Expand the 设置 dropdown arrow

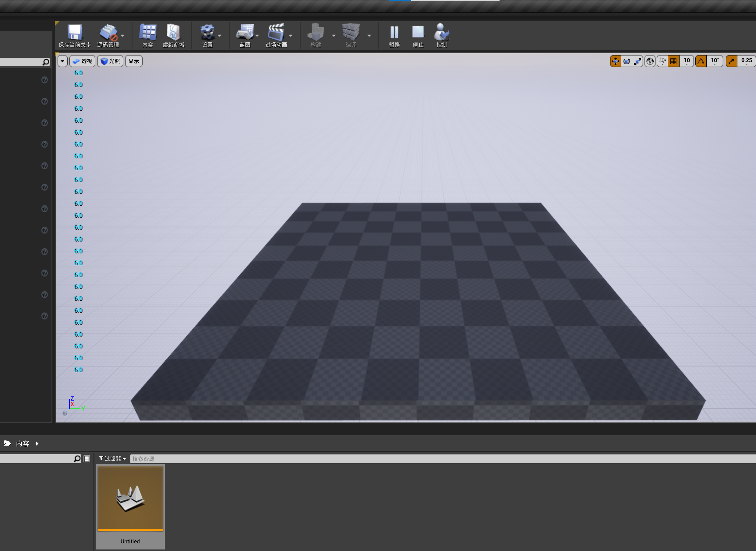[x=219, y=35]
